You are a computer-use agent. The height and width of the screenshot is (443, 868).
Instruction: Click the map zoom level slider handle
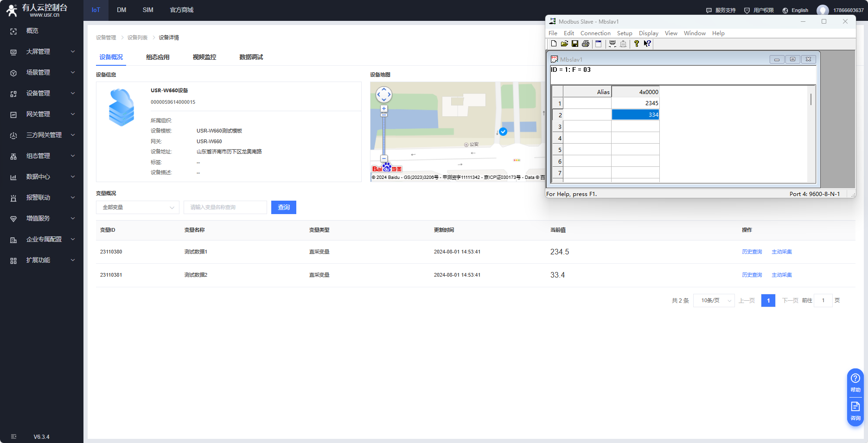click(384, 114)
